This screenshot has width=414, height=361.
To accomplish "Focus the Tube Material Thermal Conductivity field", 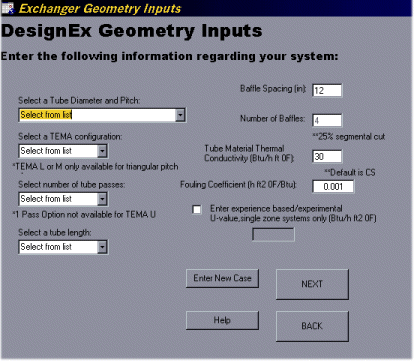I will [x=327, y=156].
